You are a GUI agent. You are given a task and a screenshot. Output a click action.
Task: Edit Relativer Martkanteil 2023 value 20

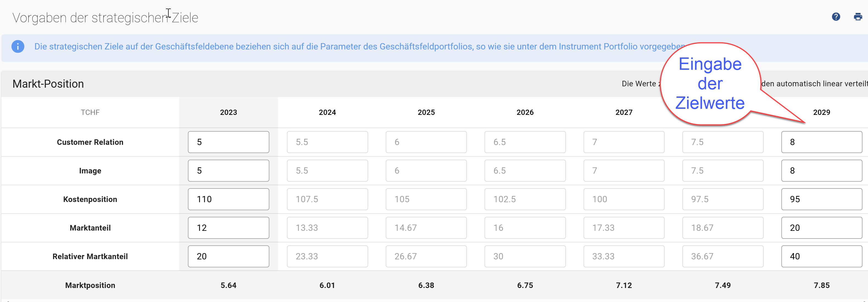click(228, 257)
